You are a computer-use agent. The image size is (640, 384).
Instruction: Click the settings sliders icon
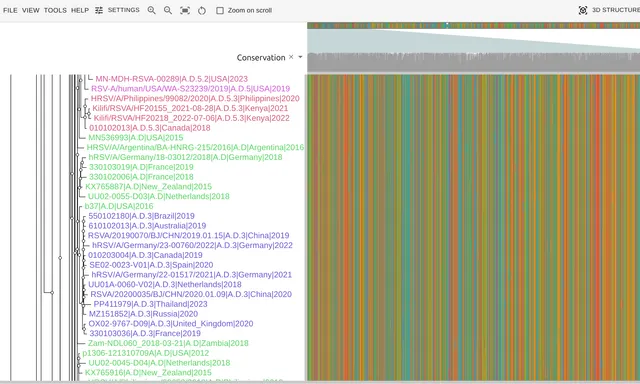tap(99, 10)
